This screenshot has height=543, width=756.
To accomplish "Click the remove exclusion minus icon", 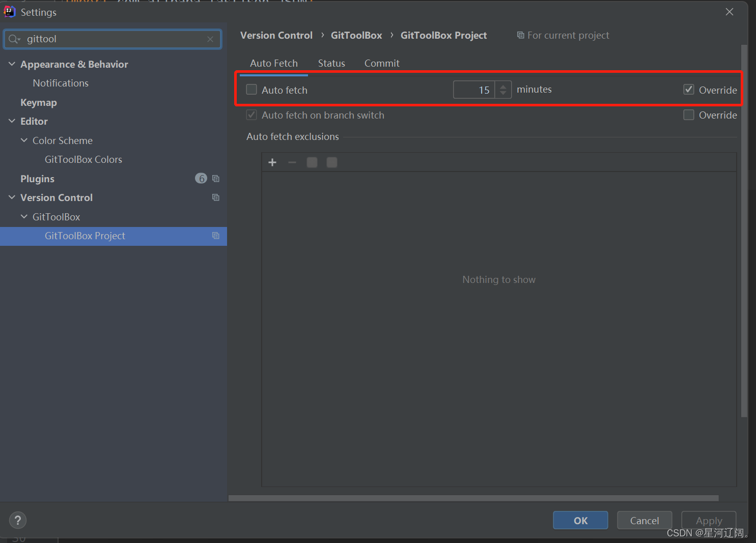I will point(292,162).
